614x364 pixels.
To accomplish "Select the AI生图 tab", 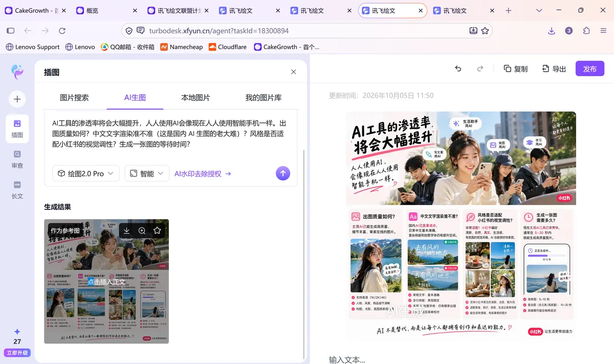I will [x=135, y=98].
